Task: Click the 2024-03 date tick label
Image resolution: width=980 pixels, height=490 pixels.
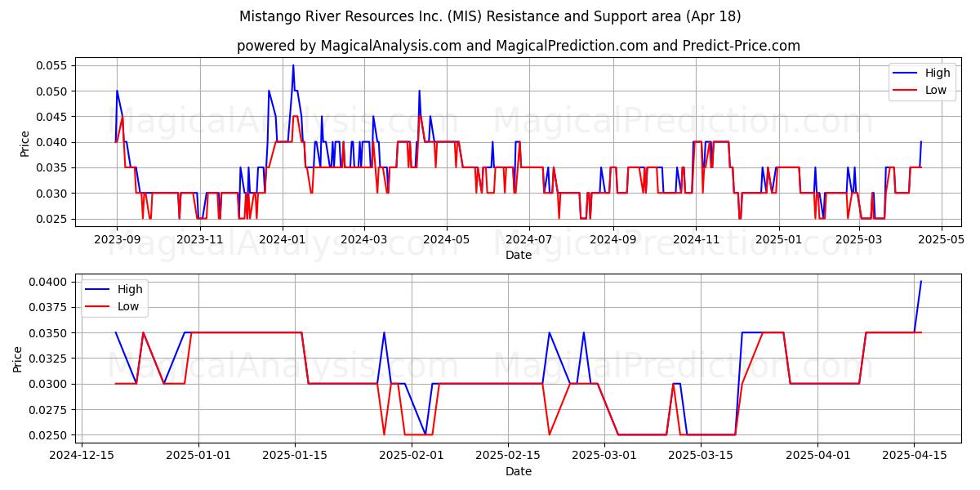Action: (x=364, y=239)
